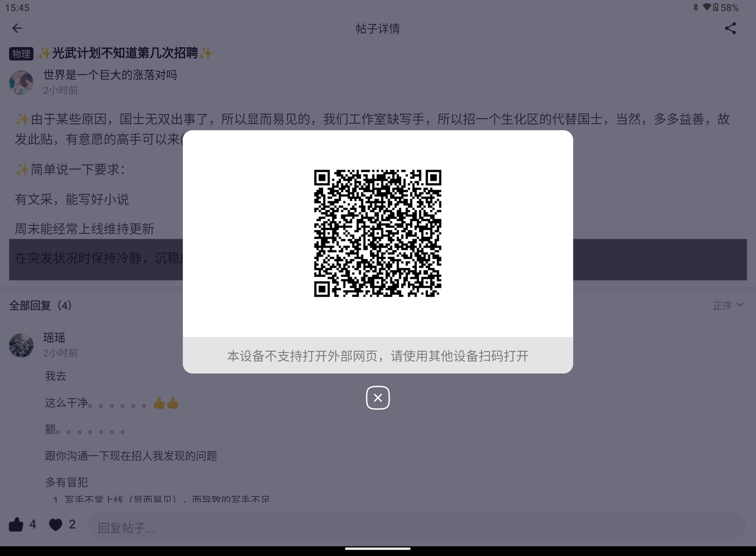Close the QR code popup
The image size is (756, 556).
(378, 398)
